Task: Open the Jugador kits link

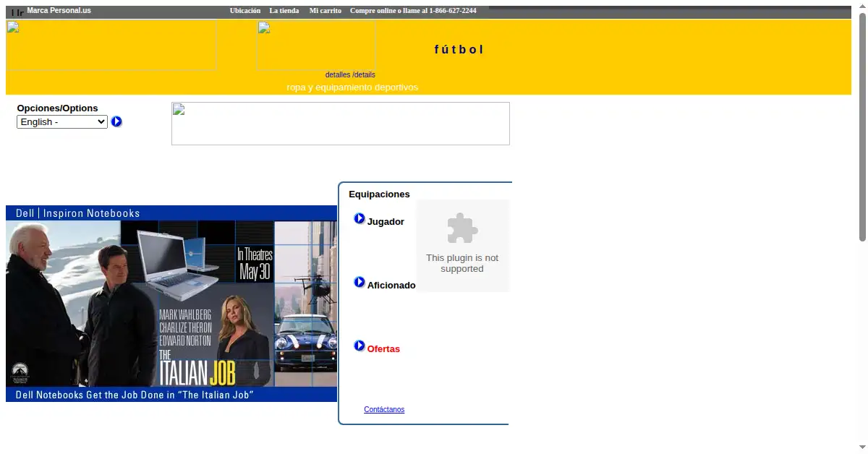Action: click(386, 222)
